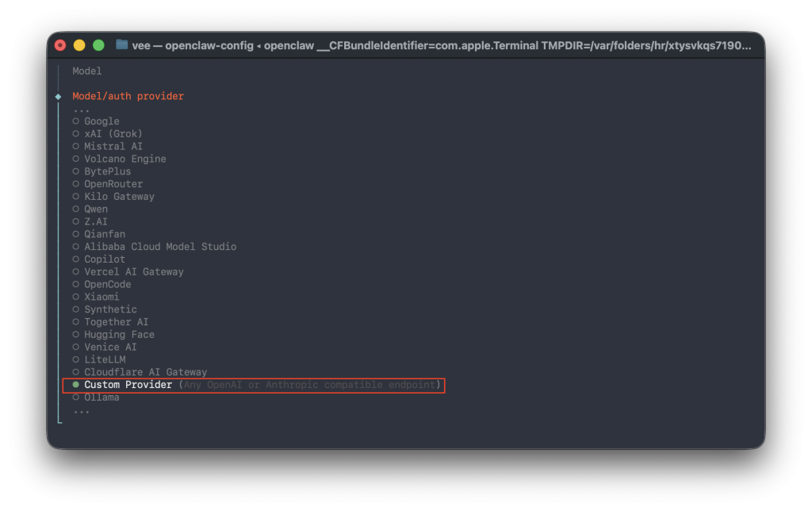
Task: Select the Vercel AI Gateway entry
Action: click(133, 272)
